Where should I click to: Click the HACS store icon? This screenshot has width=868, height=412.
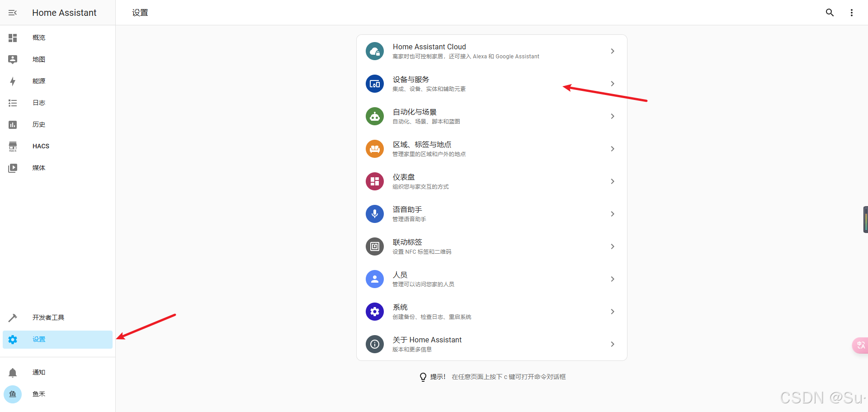point(13,146)
